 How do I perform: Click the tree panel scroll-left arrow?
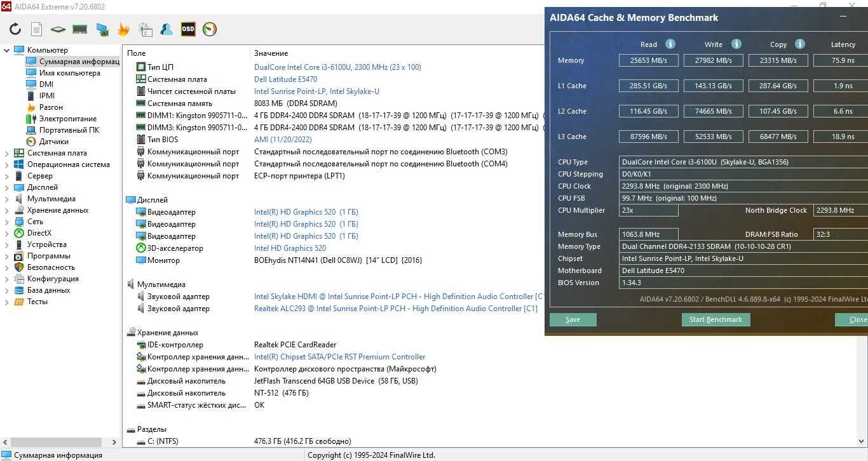(5, 442)
